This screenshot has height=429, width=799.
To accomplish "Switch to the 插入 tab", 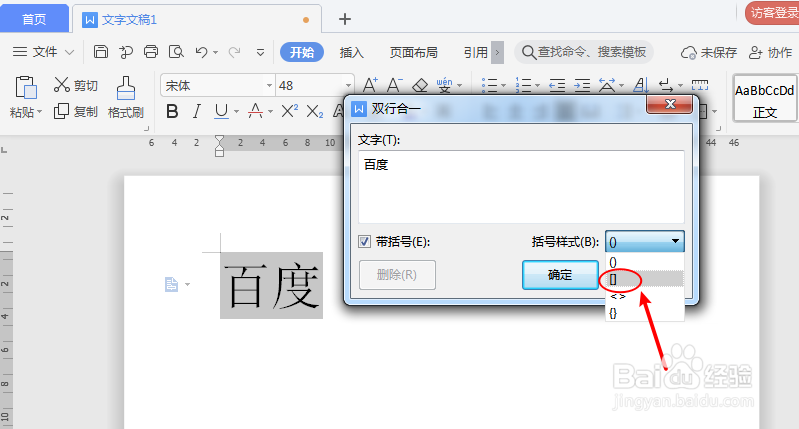I will pos(352,52).
